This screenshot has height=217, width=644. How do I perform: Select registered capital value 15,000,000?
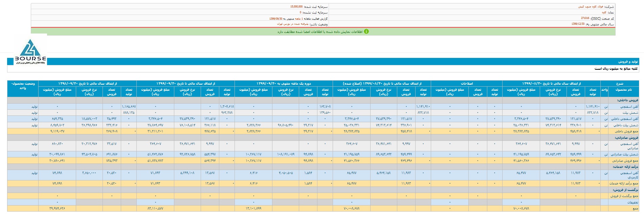[x=296, y=7]
